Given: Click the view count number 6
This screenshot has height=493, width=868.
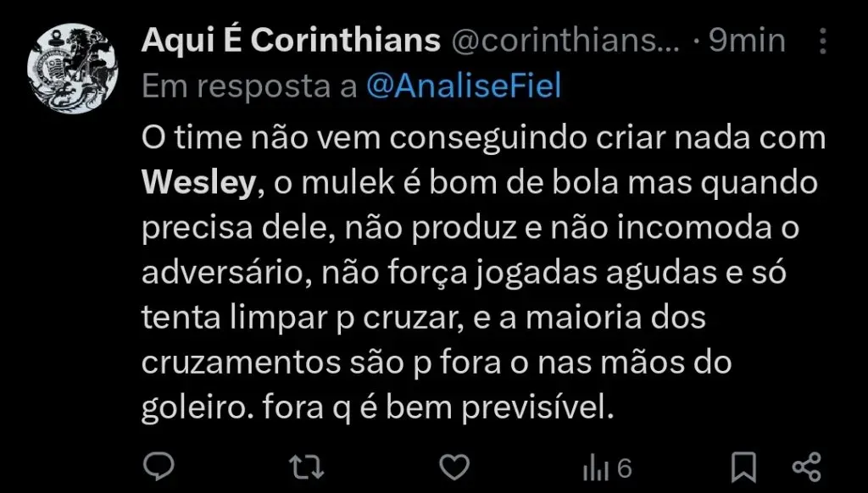Looking at the screenshot, I should tap(624, 467).
